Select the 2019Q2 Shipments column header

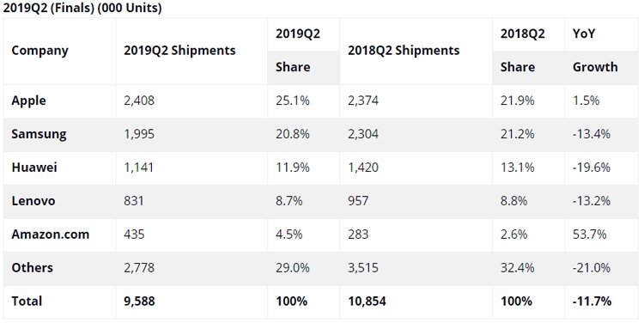coord(179,51)
